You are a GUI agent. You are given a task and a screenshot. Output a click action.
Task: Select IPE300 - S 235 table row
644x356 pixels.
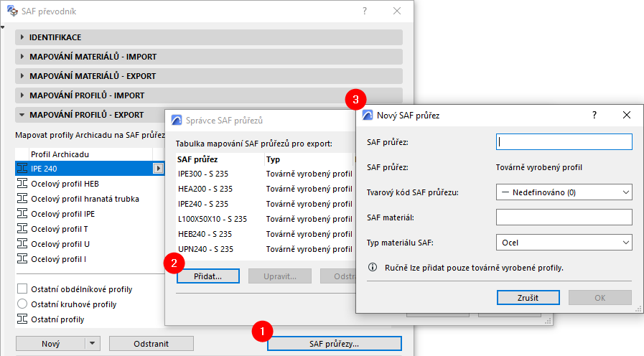coord(266,174)
